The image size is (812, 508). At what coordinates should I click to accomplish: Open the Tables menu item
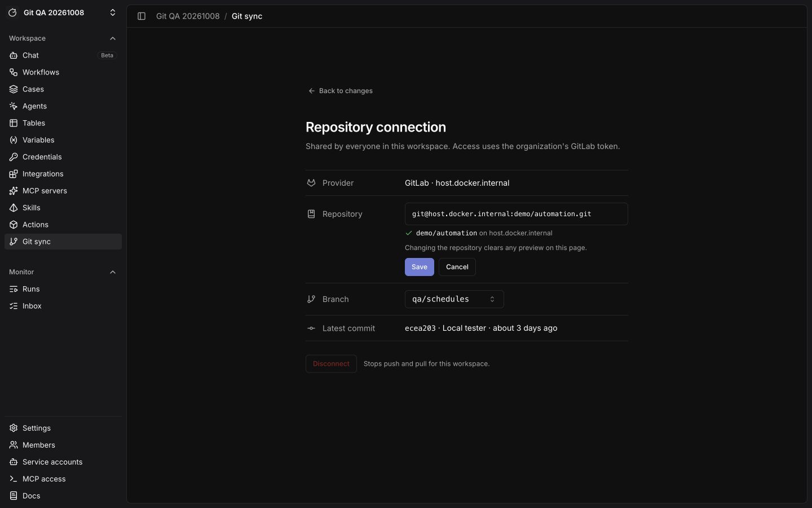(x=63, y=123)
